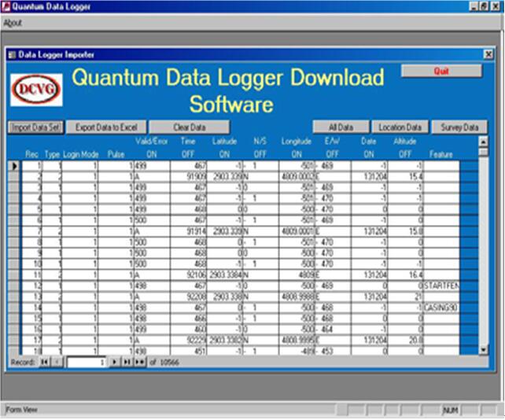Screen dimensions: 505x420
Task: Click the STARTFEN feature cell
Action: coord(441,286)
